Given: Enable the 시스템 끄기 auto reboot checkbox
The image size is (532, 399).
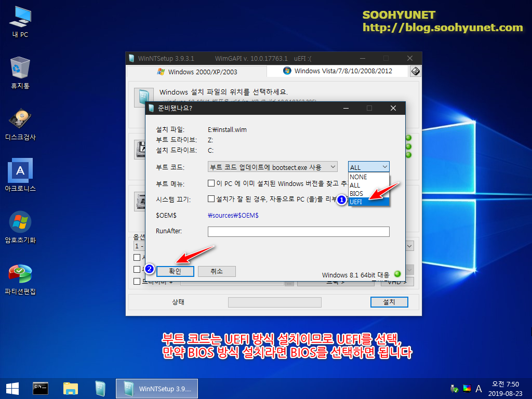Looking at the screenshot, I should click(x=211, y=198).
